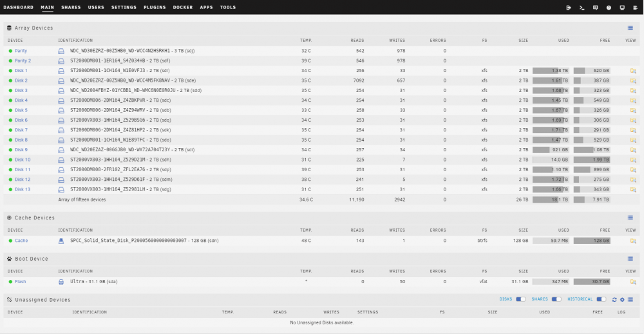644x334 pixels.
Task: Browse Cache using its view folder icon
Action: pos(633,241)
